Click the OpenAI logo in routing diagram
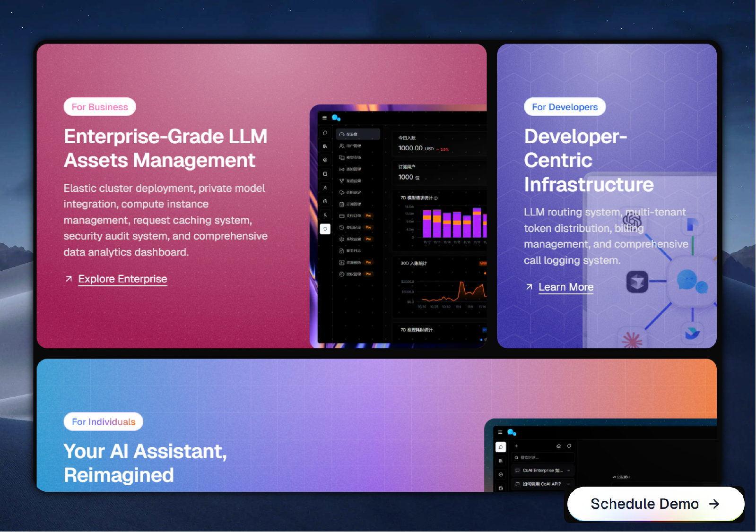Image resolution: width=756 pixels, height=532 pixels. tap(632, 221)
